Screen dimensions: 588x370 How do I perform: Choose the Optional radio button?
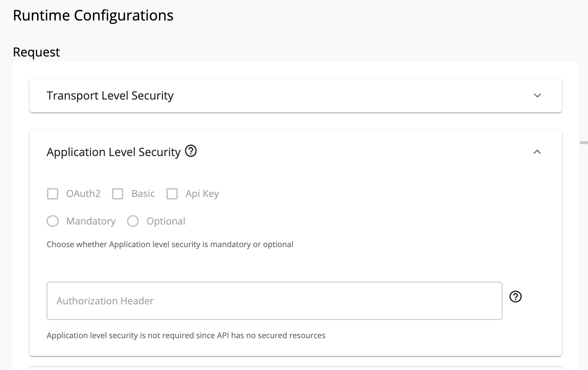[133, 221]
